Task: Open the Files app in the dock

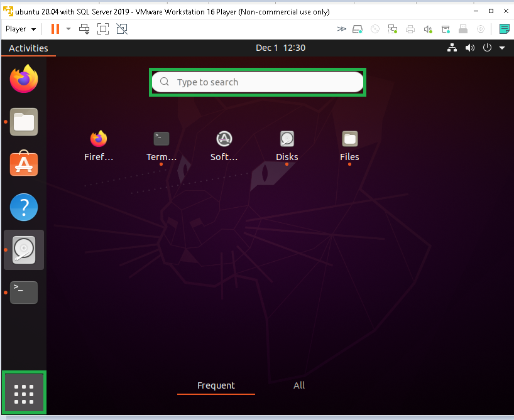Action: pyautogui.click(x=24, y=122)
